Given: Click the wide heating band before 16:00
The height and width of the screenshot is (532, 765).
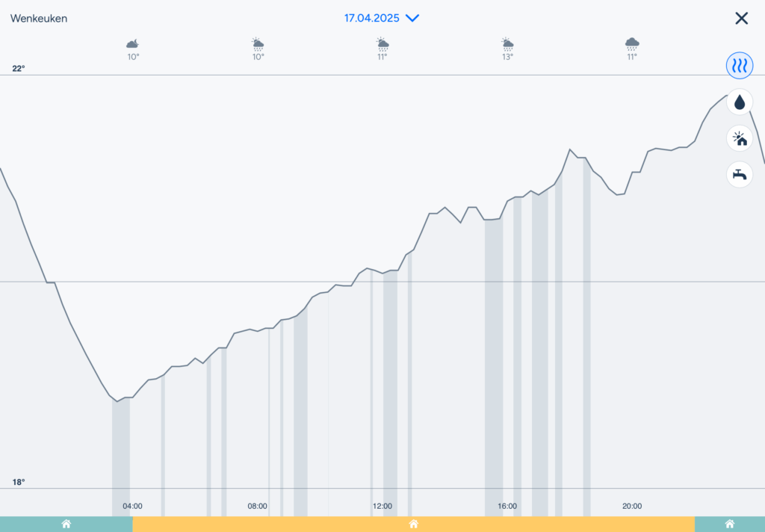Looking at the screenshot, I should pyautogui.click(x=494, y=367).
